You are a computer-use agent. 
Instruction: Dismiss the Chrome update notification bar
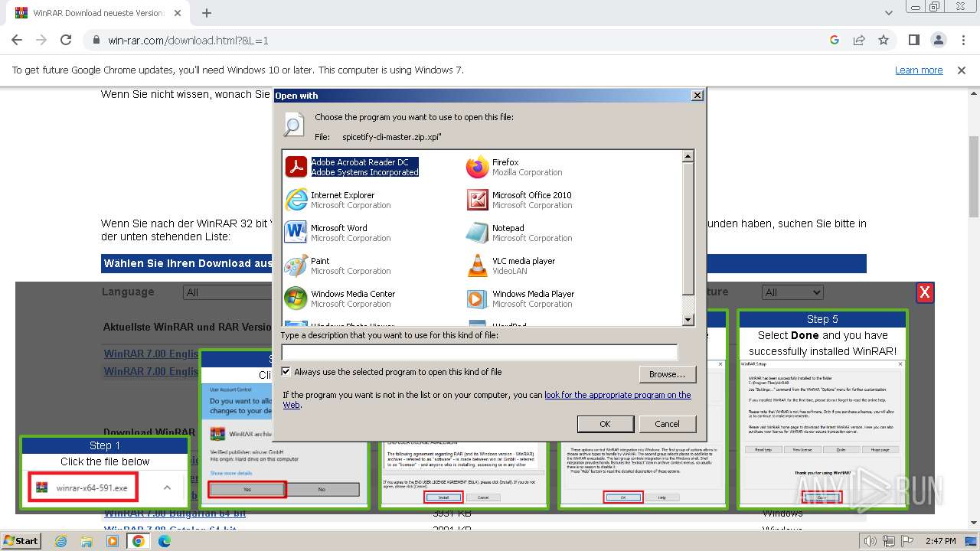click(x=962, y=70)
